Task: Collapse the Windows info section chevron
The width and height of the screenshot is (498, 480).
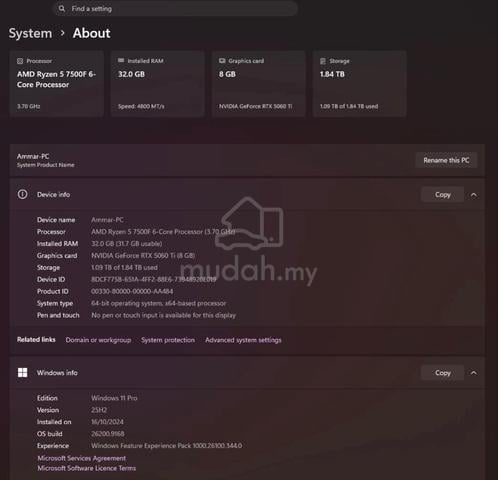Action: [474, 373]
